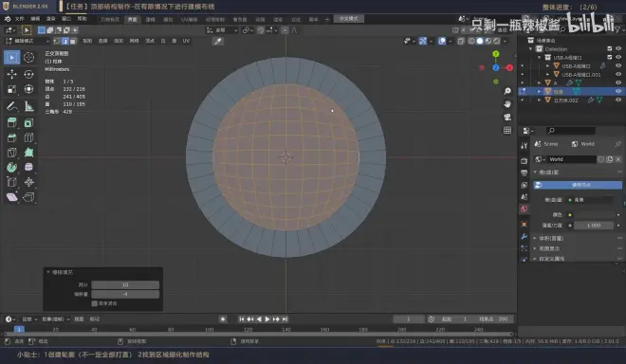Open the UV menu in viewport header
This screenshot has height=364, width=626.
tap(186, 41)
